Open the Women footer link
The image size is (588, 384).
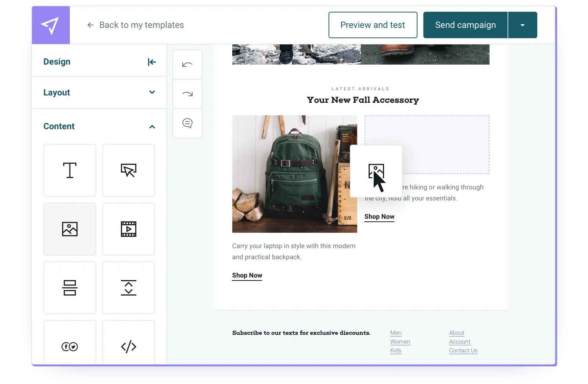pos(400,342)
